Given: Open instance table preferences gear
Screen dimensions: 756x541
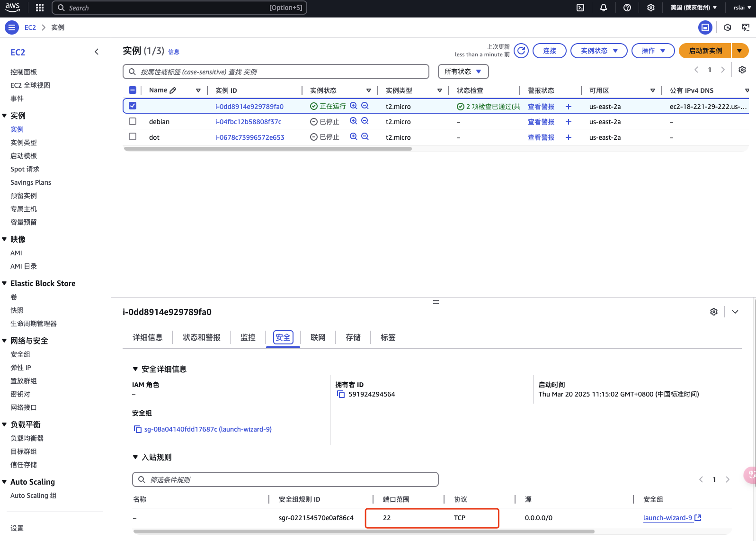Looking at the screenshot, I should [742, 70].
